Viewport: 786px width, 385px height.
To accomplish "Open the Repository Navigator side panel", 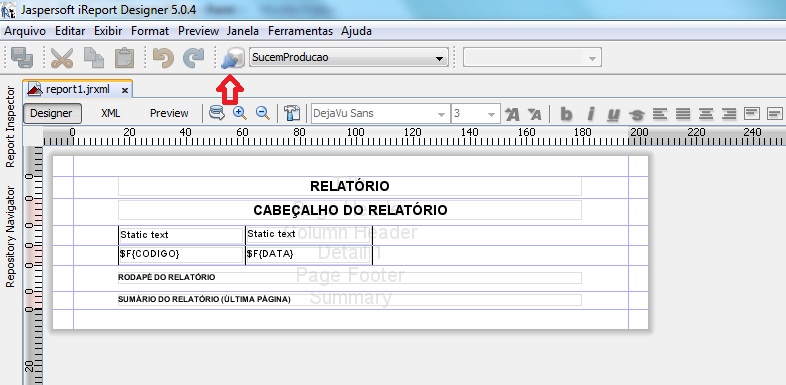I will coord(10,237).
